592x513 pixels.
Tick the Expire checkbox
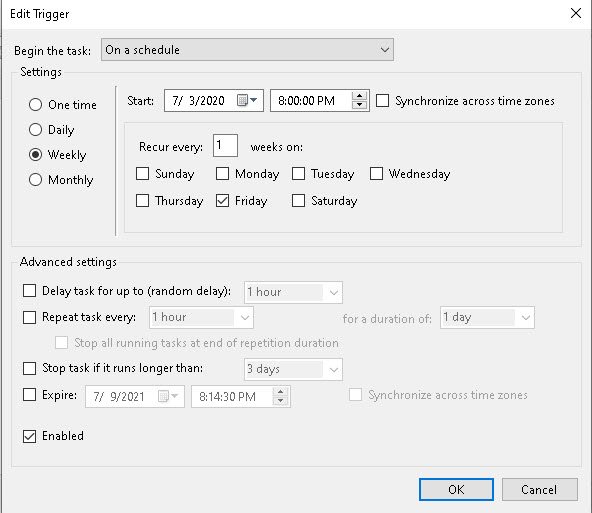point(29,395)
